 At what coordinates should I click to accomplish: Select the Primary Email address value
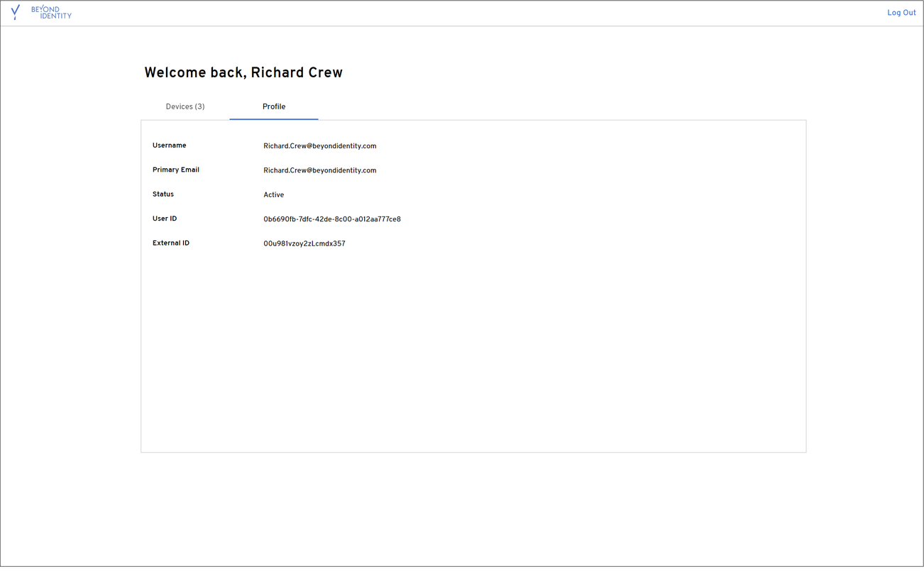coord(319,170)
